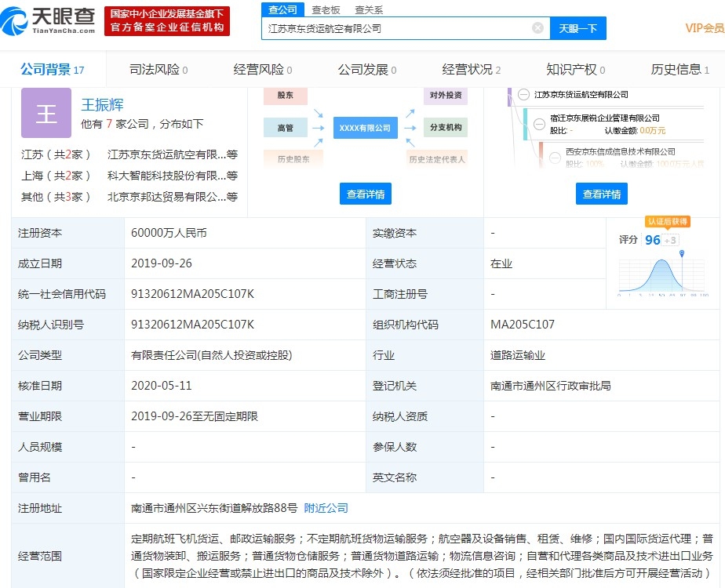Image resolution: width=725 pixels, height=588 pixels.
Task: Click industry value 道路运输业
Action: coord(518,354)
